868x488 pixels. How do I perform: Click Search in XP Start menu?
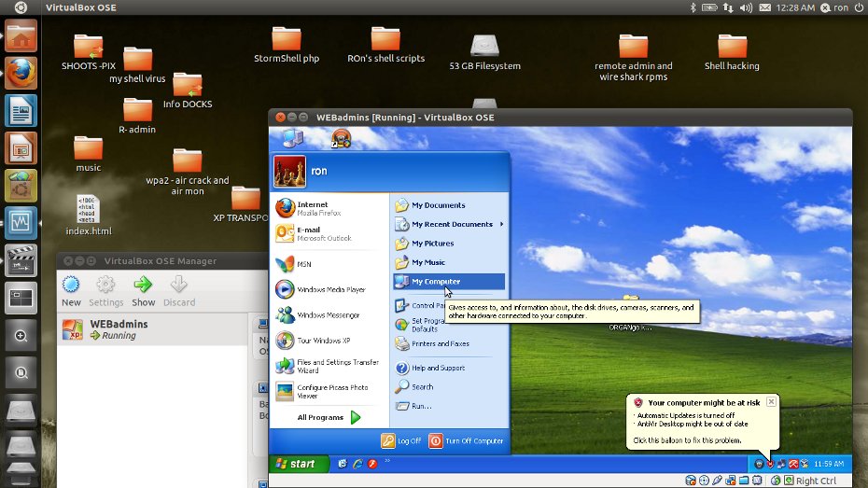(449, 386)
